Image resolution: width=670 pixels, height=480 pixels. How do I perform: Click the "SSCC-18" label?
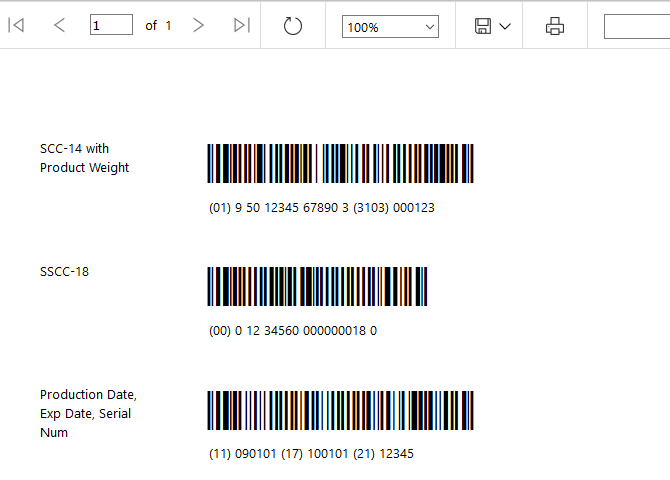point(65,272)
